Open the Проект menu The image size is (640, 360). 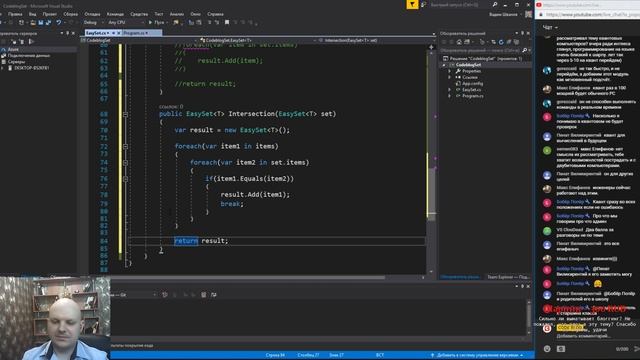coord(49,14)
